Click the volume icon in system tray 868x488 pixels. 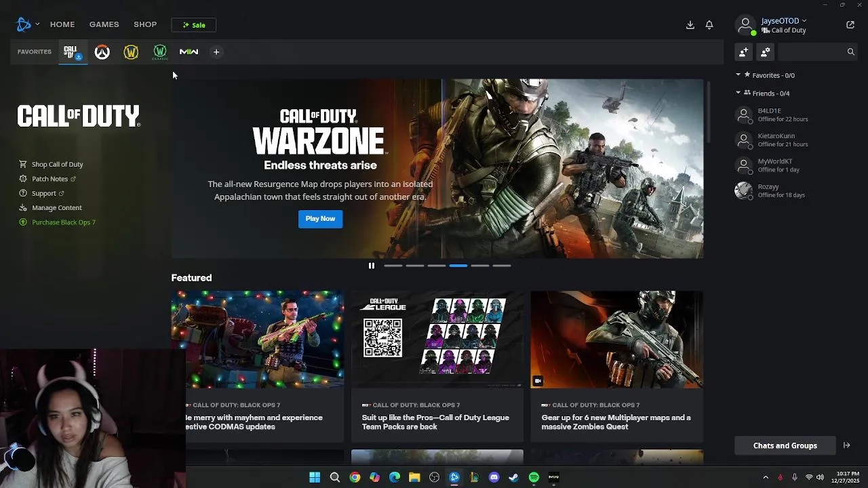pyautogui.click(x=820, y=477)
